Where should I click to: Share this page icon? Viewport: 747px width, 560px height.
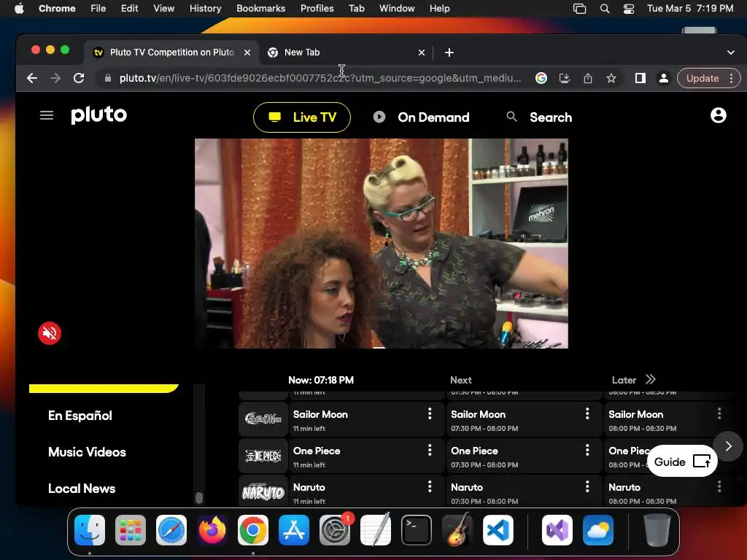coord(588,78)
